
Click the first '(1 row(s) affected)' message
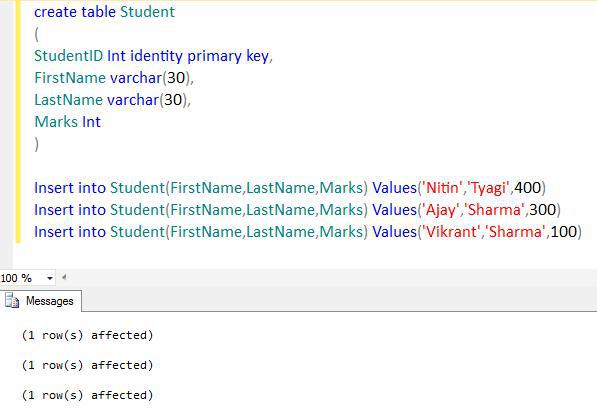[87, 335]
